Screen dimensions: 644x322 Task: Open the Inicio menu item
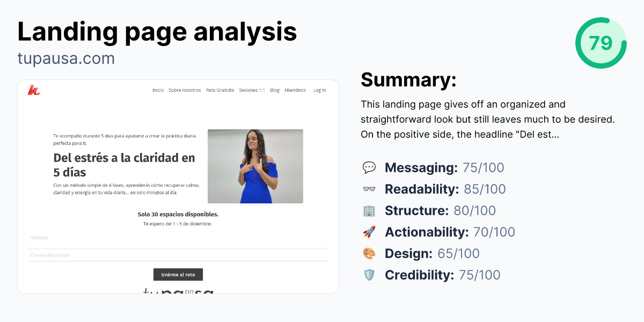(158, 90)
